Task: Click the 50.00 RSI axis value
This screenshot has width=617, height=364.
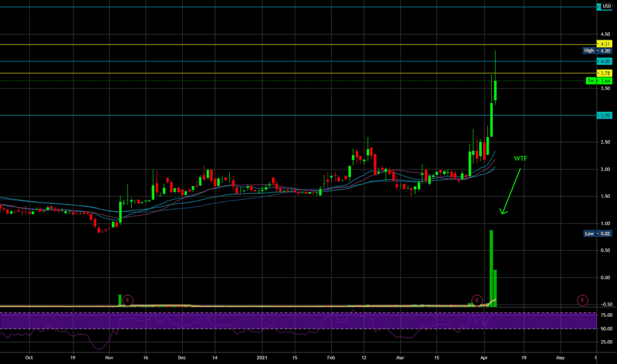Action: tap(606, 328)
